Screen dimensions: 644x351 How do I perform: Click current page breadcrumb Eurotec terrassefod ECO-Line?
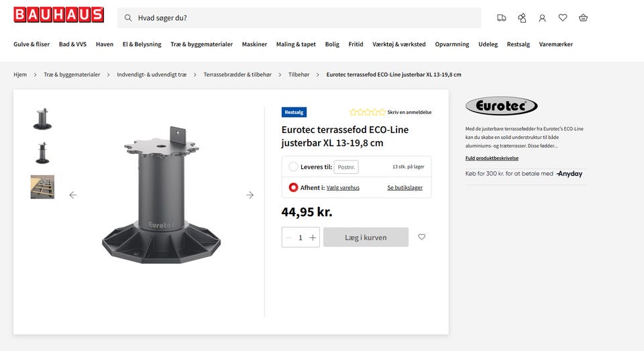(x=394, y=74)
